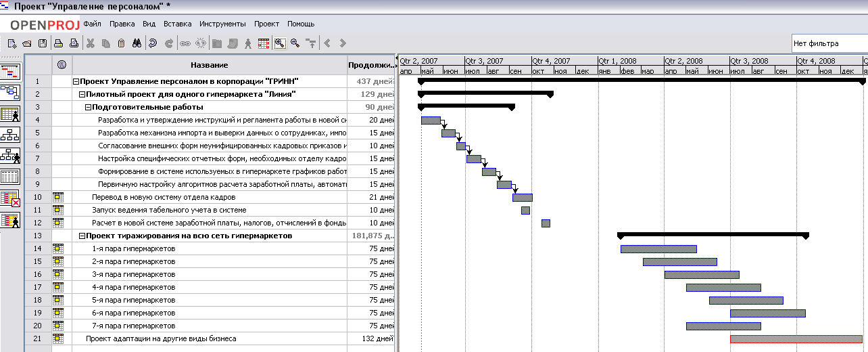Viewport: 868px width, 352px height.
Task: Click the left arrow navigation icon
Action: 327,43
